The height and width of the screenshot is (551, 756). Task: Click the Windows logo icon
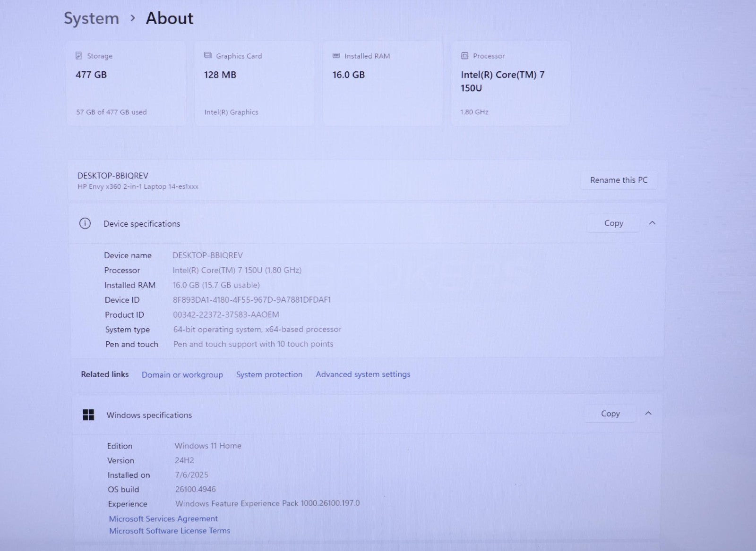pos(88,415)
